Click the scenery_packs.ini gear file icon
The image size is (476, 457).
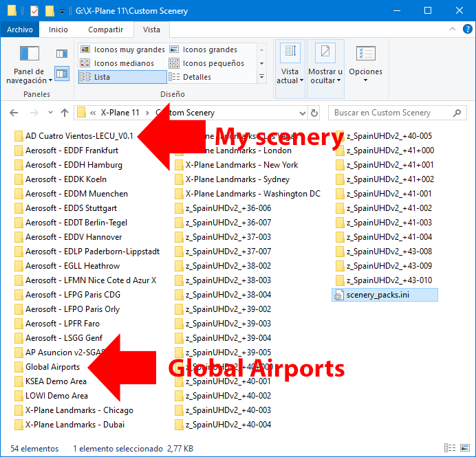339,295
